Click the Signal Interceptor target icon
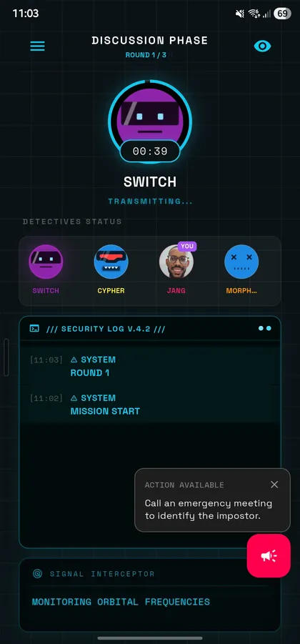 click(x=37, y=574)
